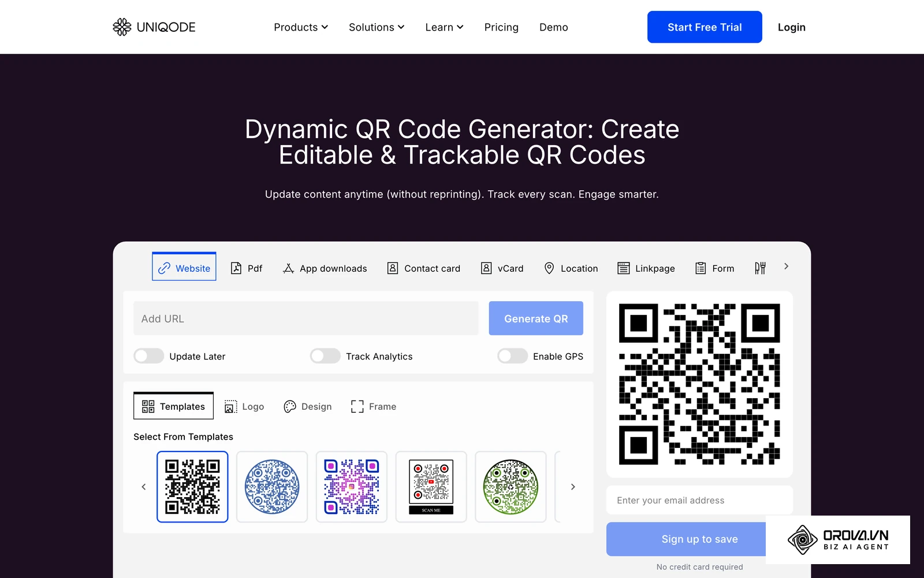Select the Website link icon tab
This screenshot has height=578, width=924.
point(184,267)
